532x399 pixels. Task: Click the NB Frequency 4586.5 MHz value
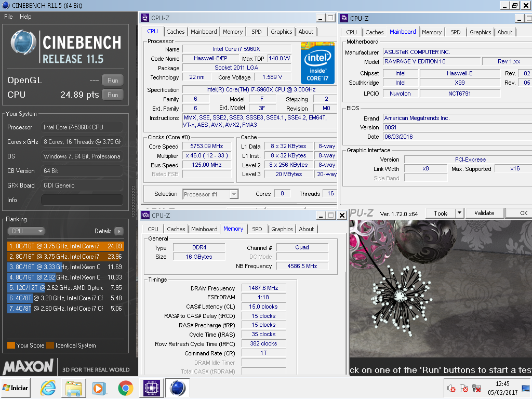click(302, 266)
